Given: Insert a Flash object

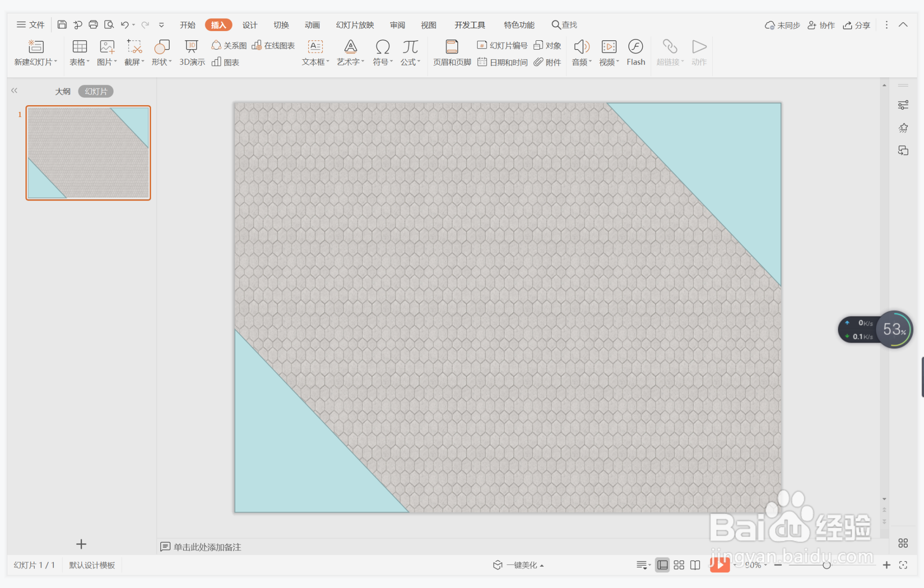Looking at the screenshot, I should pyautogui.click(x=635, y=52).
